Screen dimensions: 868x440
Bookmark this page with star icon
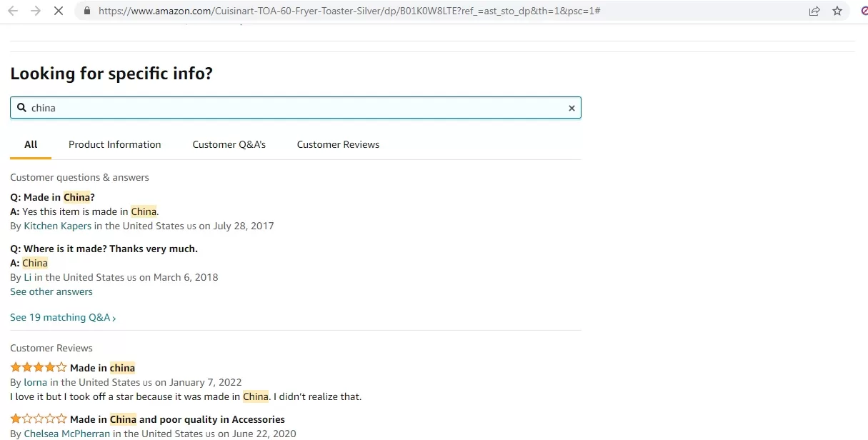click(837, 11)
